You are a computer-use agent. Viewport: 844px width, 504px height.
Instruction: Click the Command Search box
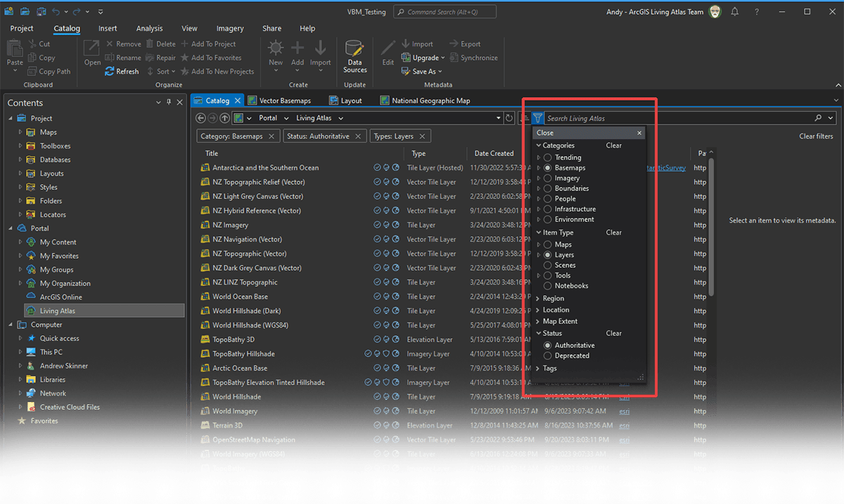click(x=445, y=12)
